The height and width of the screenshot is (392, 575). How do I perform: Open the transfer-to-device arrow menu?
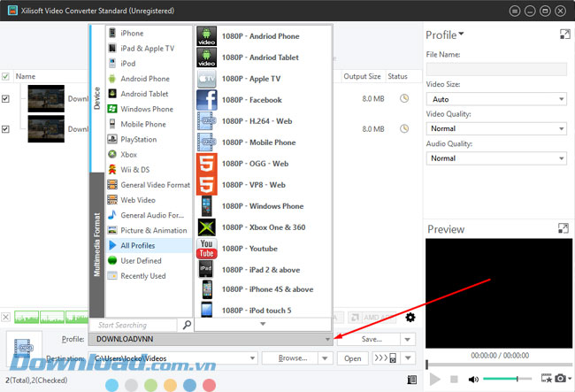pyautogui.click(x=408, y=357)
